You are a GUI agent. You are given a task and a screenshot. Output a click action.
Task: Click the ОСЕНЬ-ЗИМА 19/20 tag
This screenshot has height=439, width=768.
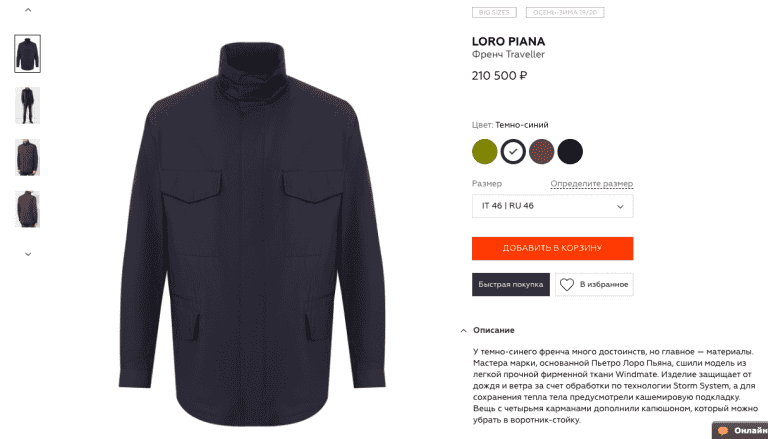pos(565,12)
